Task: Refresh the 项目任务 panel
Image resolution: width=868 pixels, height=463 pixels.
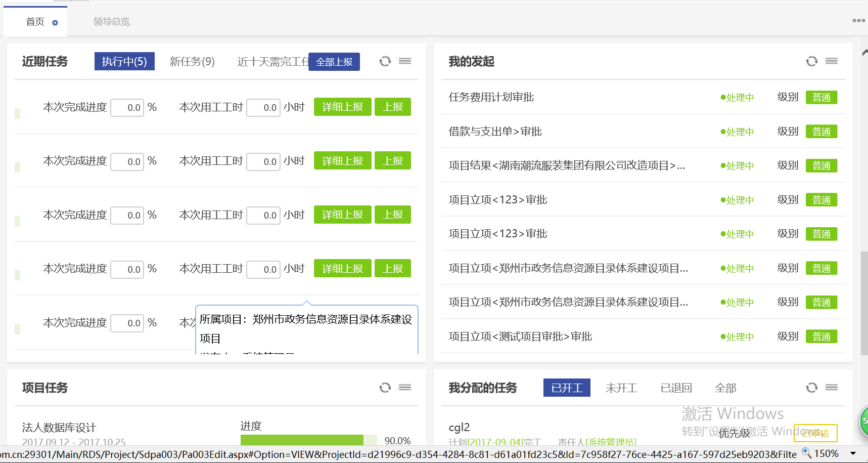Action: [x=385, y=388]
